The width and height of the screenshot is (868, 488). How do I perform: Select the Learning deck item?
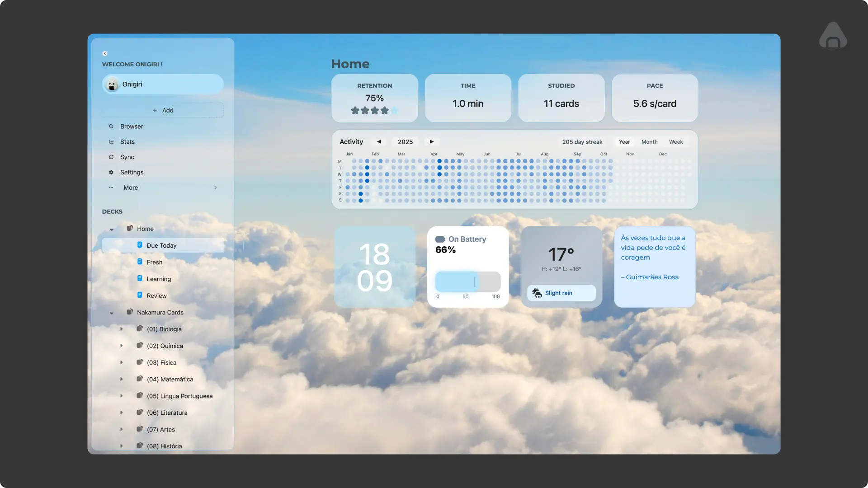(x=159, y=279)
